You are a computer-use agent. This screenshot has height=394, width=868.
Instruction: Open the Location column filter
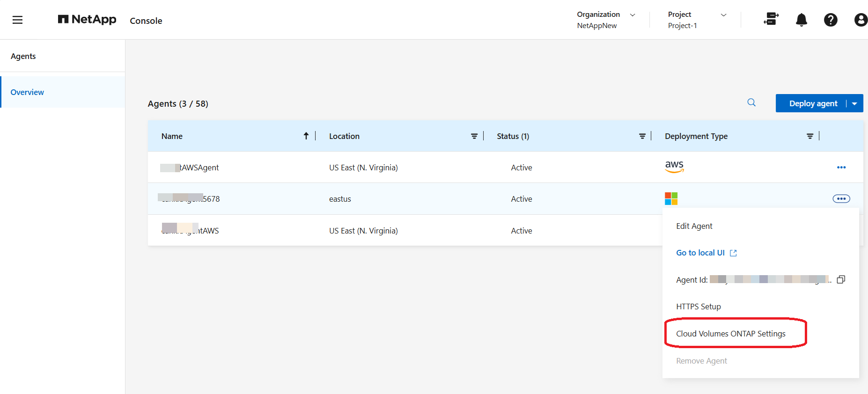click(x=474, y=136)
